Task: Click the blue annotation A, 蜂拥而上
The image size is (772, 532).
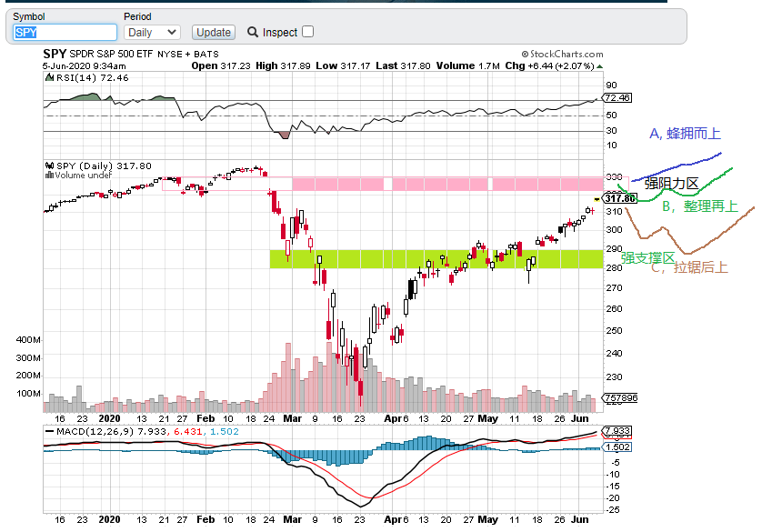Action: coord(685,134)
